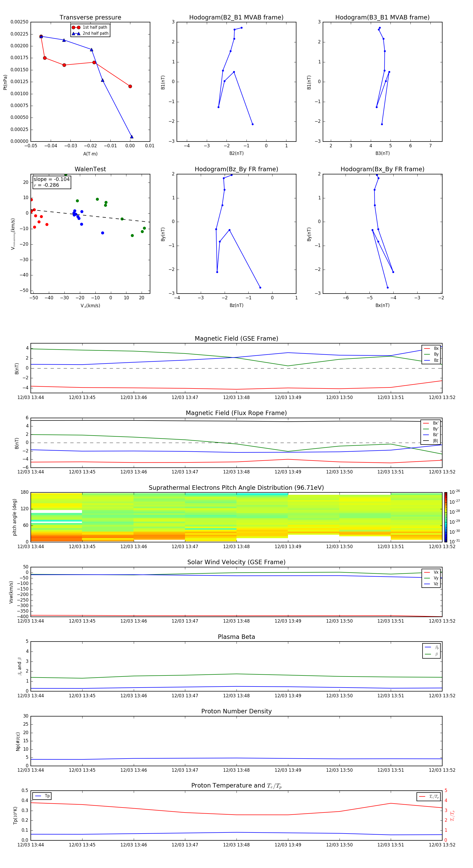Click the pitch angle distribution colorbar

446,517
